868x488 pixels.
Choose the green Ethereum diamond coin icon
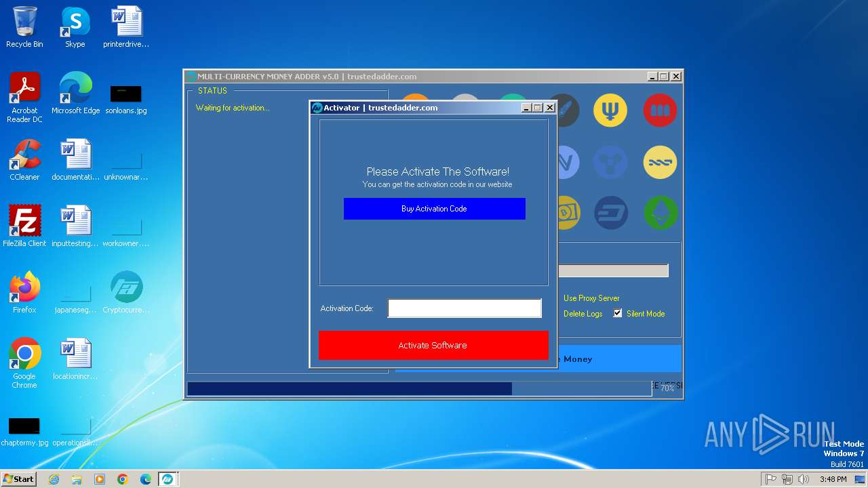660,213
